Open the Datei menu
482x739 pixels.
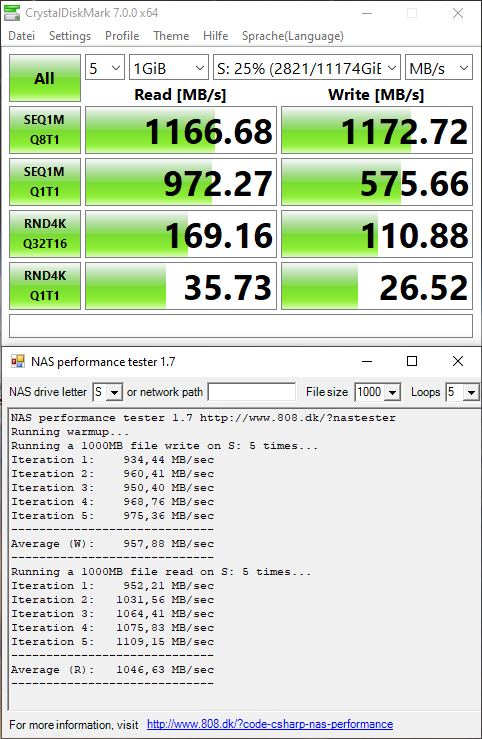[22, 36]
